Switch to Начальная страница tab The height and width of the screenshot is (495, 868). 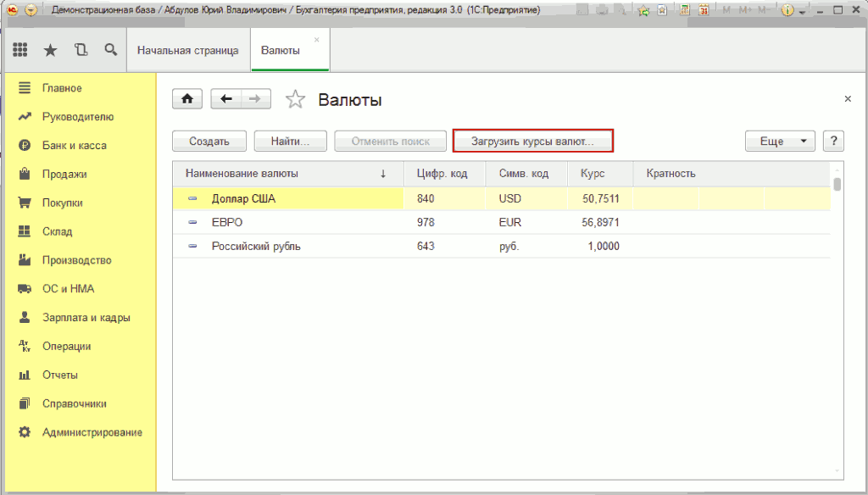pyautogui.click(x=188, y=50)
